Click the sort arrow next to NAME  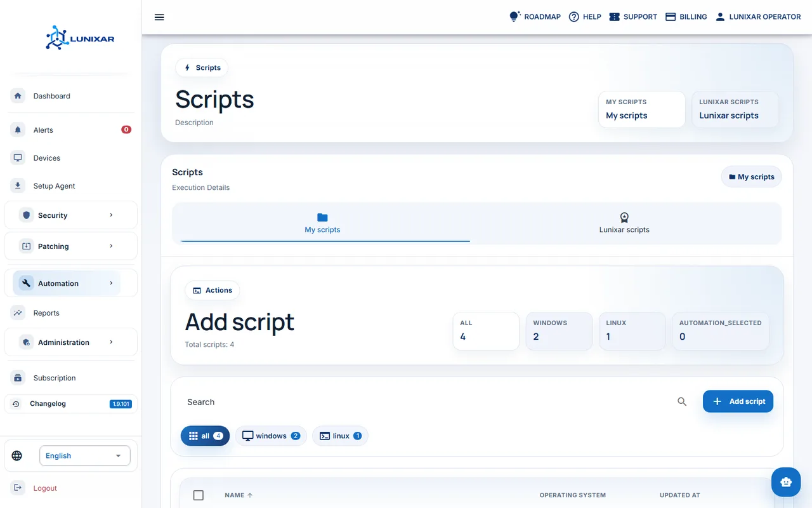pos(249,495)
